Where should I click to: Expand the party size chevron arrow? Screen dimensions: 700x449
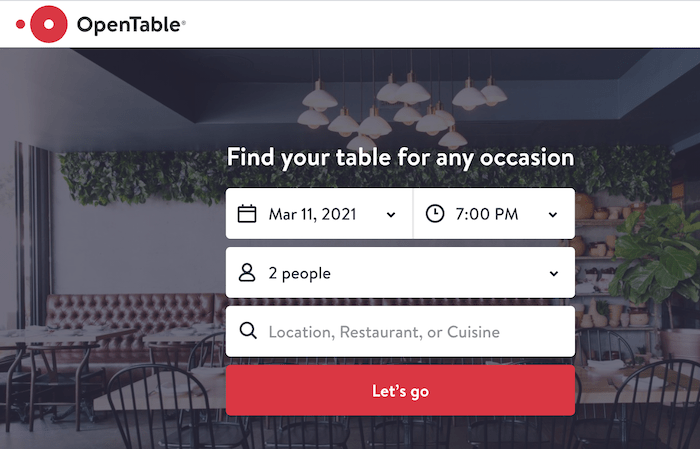pos(553,273)
